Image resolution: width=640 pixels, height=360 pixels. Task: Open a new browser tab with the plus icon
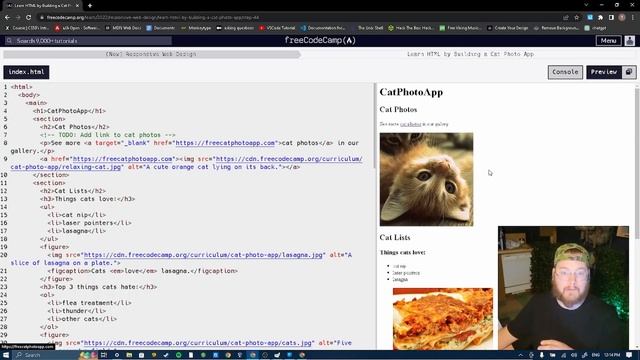click(x=90, y=6)
